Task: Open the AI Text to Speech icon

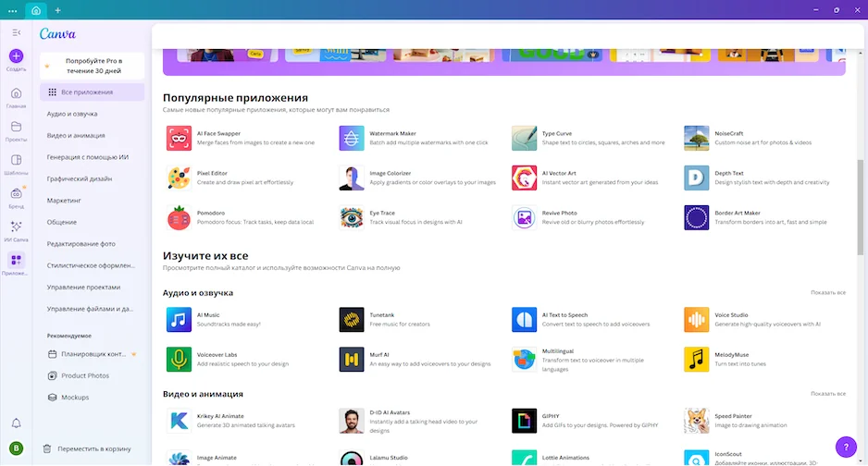Action: 525,320
